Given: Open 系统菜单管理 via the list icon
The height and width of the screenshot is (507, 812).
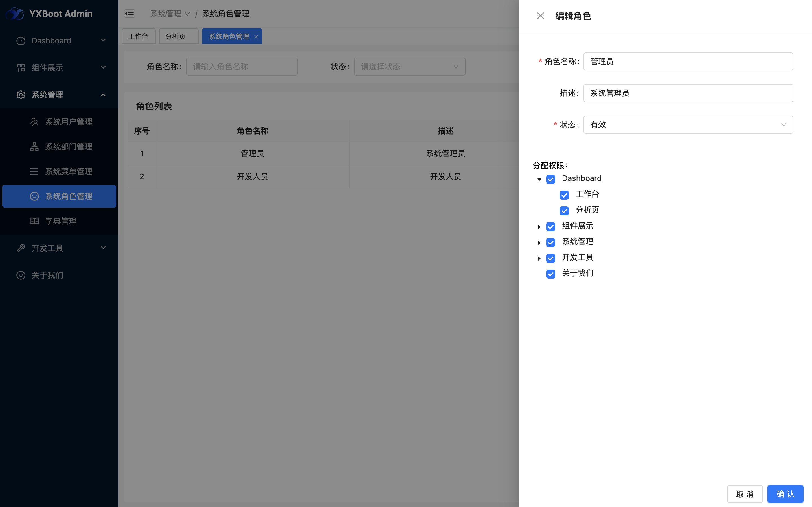Looking at the screenshot, I should [34, 171].
